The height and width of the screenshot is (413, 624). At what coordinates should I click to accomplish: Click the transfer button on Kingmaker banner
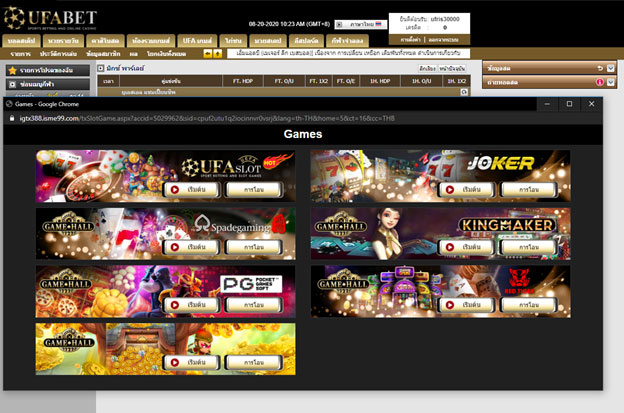coord(529,247)
